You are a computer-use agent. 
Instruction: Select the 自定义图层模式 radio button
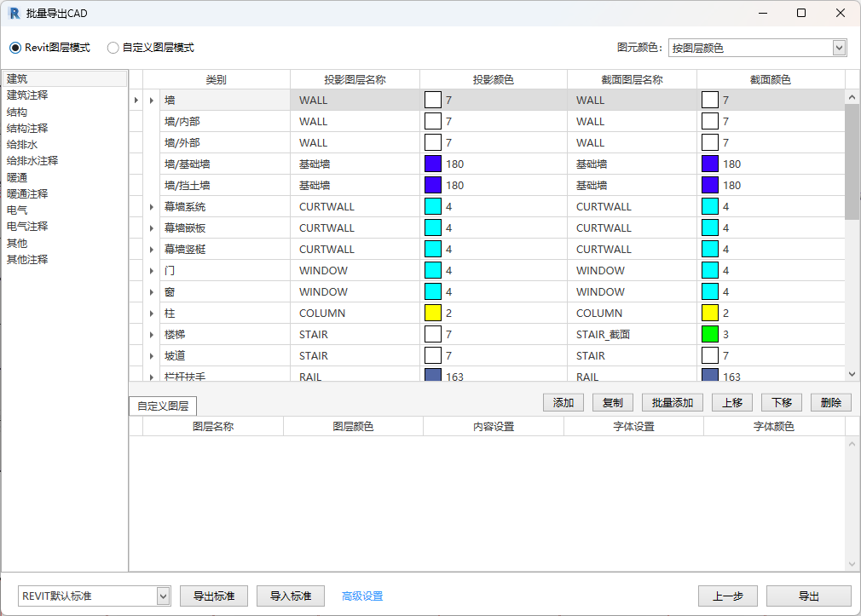(x=113, y=48)
